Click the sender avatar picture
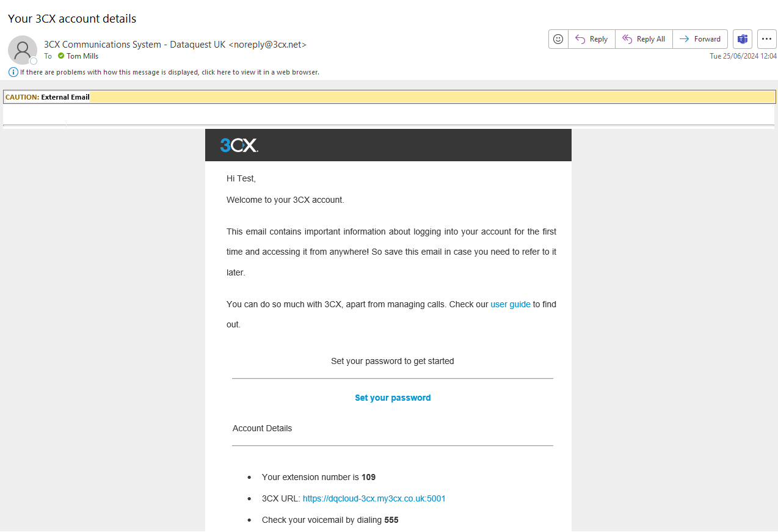Viewport: 778px width, 532px height. [x=23, y=49]
